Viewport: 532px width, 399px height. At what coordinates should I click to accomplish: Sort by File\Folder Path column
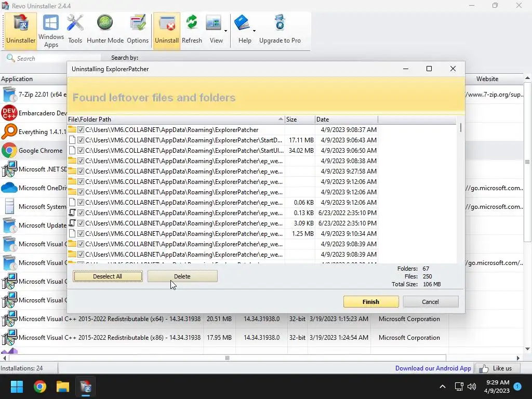coord(176,119)
